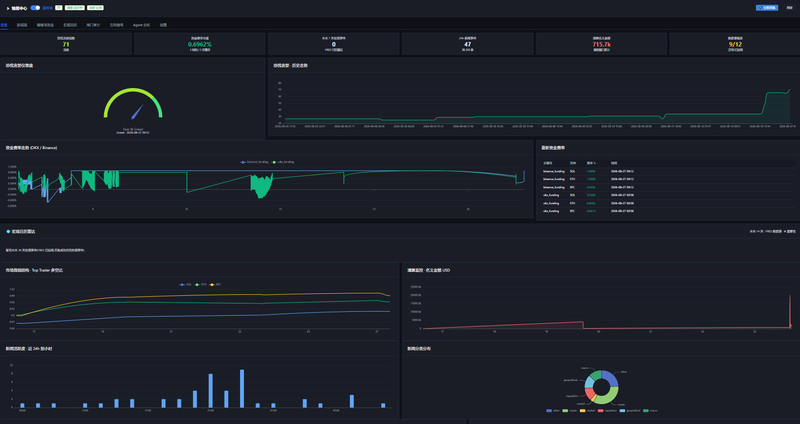Image resolution: width=800 pixels, height=424 pixels.
Task: Click the Fear & Greed gauge needle
Action: [x=137, y=112]
